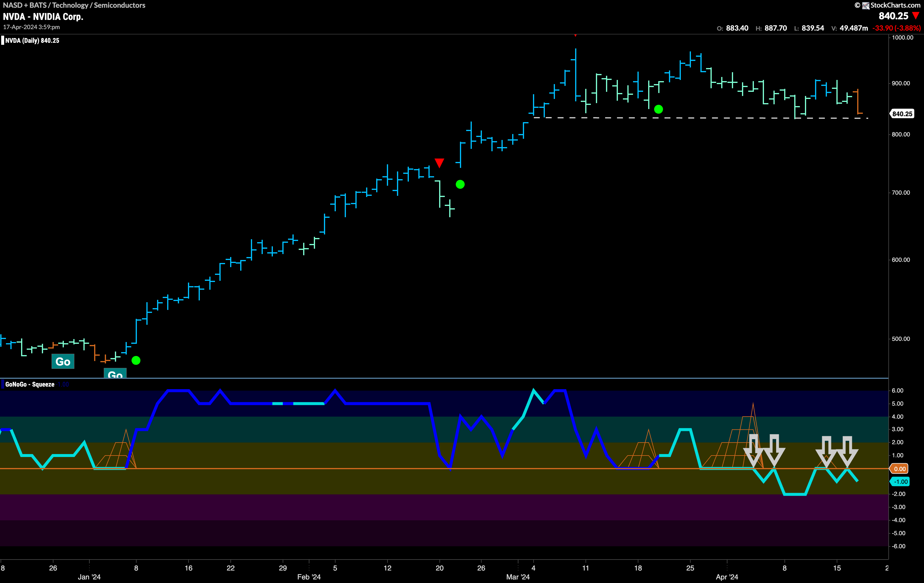Click the Feb '24 date axis label

click(x=309, y=577)
